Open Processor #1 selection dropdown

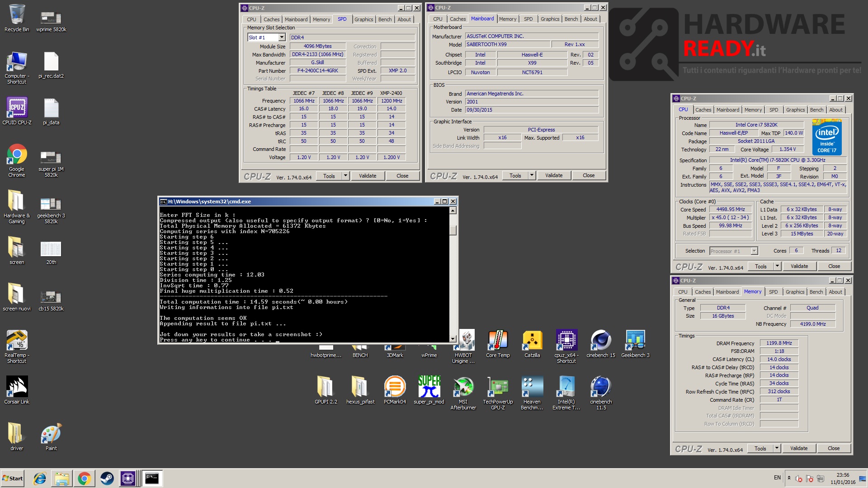tap(754, 251)
